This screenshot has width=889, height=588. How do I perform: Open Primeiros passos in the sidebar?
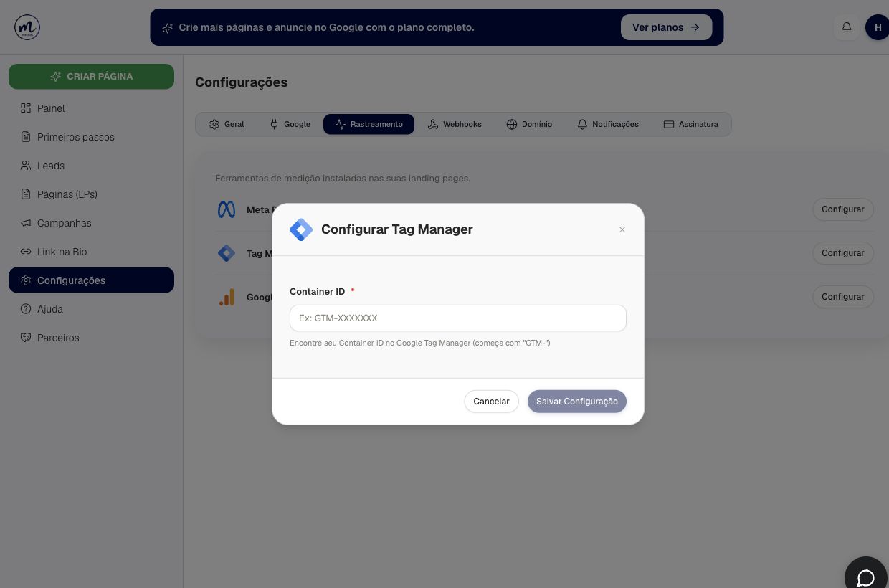pos(91,137)
